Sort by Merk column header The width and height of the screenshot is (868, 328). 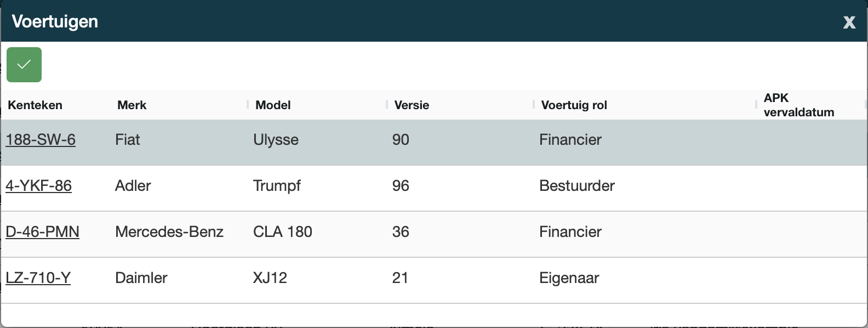tap(132, 105)
